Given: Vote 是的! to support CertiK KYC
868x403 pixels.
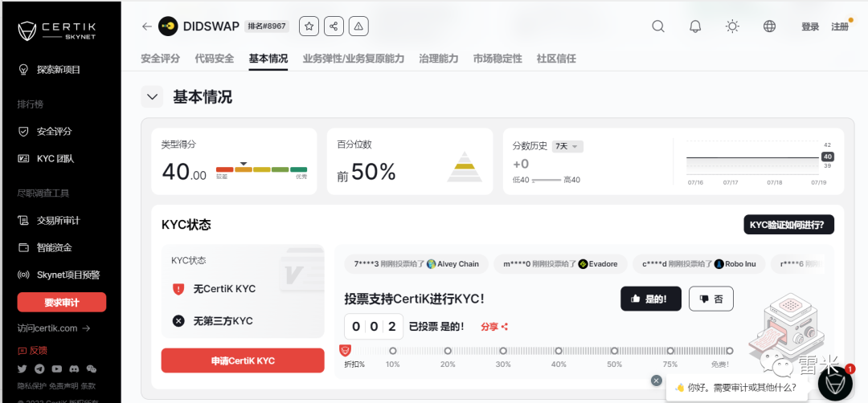Looking at the screenshot, I should pyautogui.click(x=651, y=299).
